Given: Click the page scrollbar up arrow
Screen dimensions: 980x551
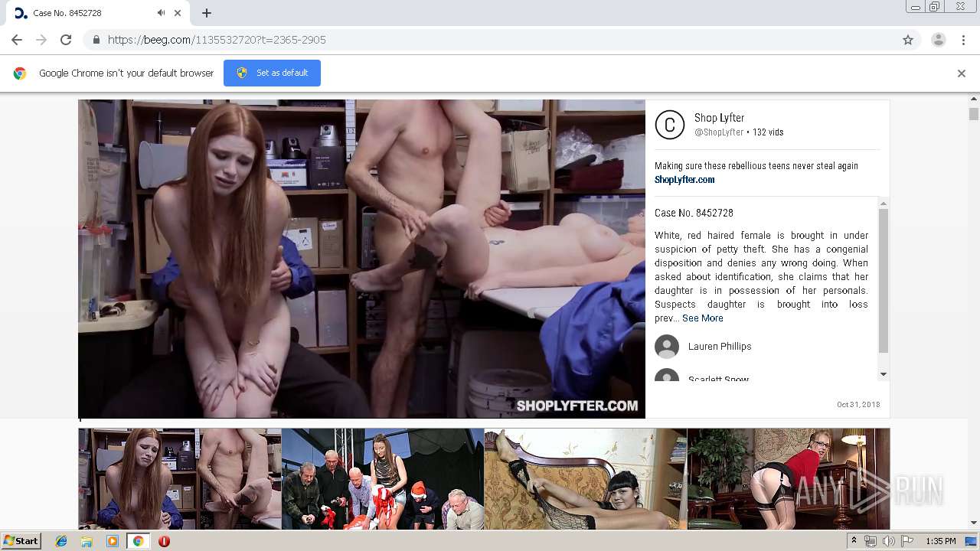Looking at the screenshot, I should [974, 99].
